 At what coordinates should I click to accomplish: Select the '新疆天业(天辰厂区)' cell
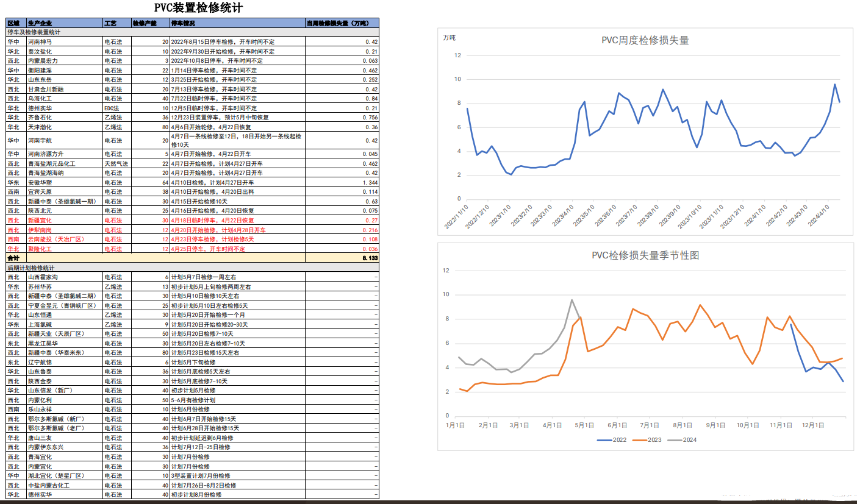pos(65,334)
